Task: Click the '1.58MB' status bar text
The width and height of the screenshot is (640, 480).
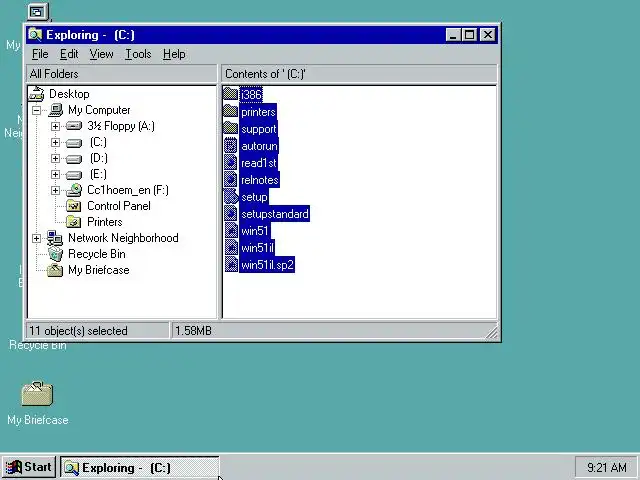Action: click(193, 331)
